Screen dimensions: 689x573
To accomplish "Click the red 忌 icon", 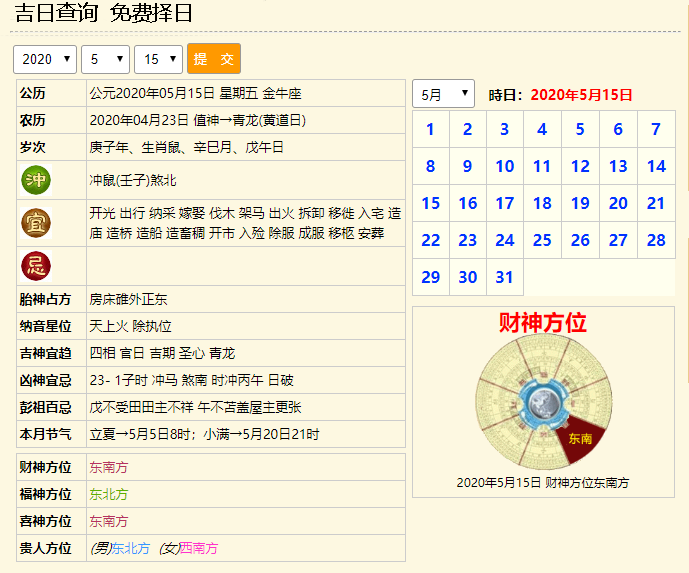I will point(36,266).
